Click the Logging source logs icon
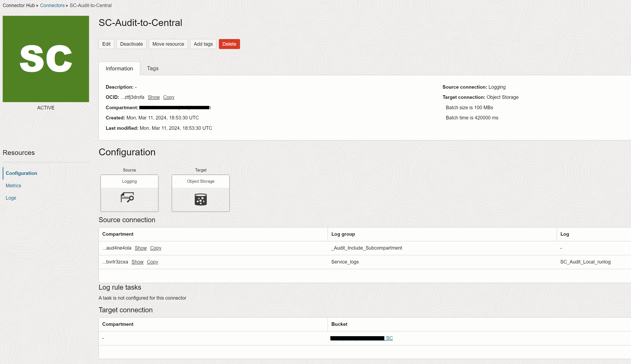631x364 pixels. click(127, 197)
